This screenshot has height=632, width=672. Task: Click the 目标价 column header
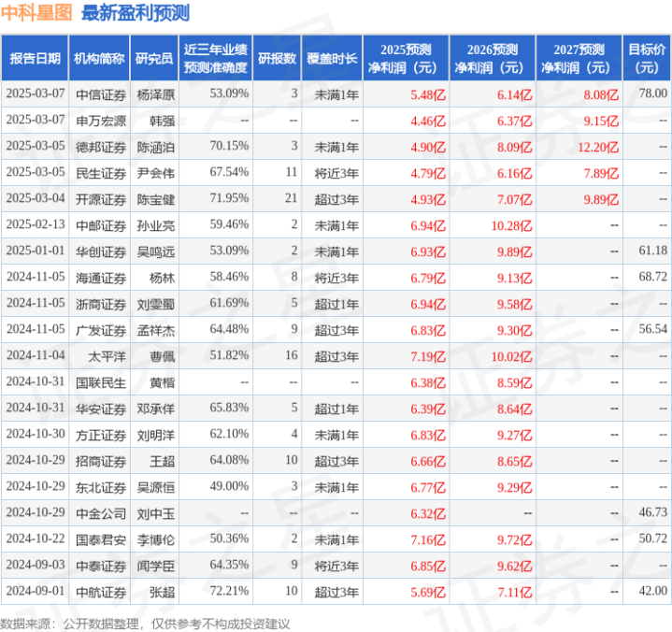point(647,58)
